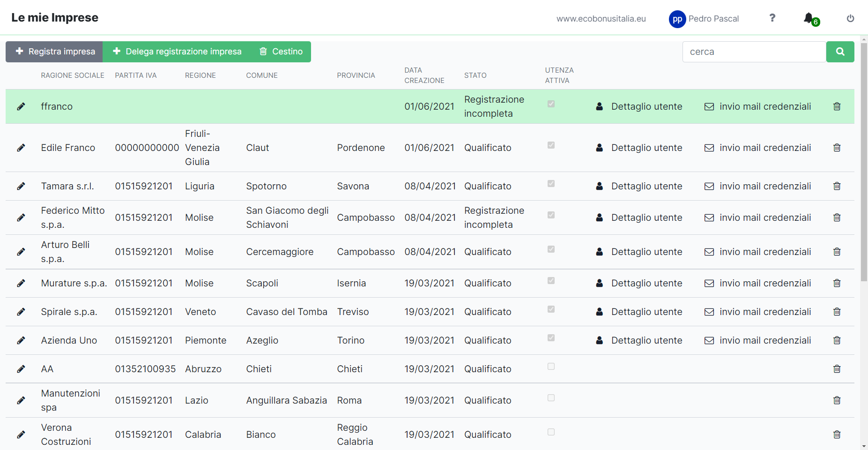The image size is (868, 450).
Task: Toggle utenza attiva checkbox for Edile Franco
Action: pos(551,145)
